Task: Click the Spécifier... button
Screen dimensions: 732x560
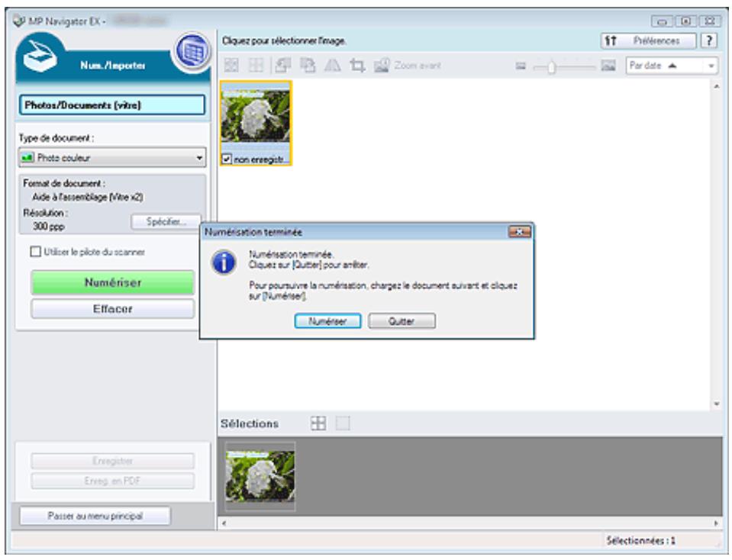Action: click(166, 222)
